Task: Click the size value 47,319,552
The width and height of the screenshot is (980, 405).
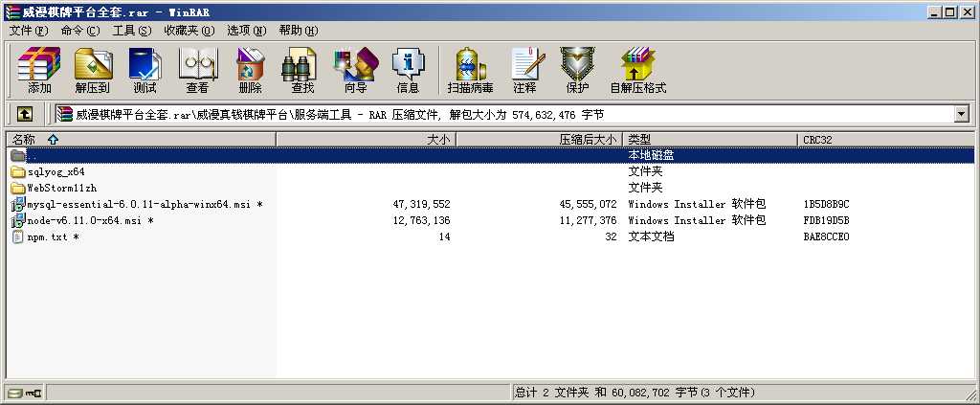Action: [x=421, y=204]
